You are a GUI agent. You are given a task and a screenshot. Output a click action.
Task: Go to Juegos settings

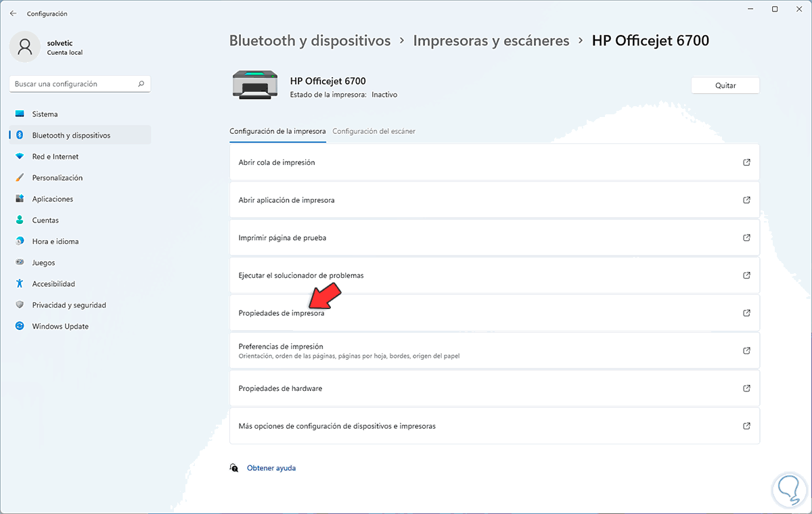coord(80,262)
